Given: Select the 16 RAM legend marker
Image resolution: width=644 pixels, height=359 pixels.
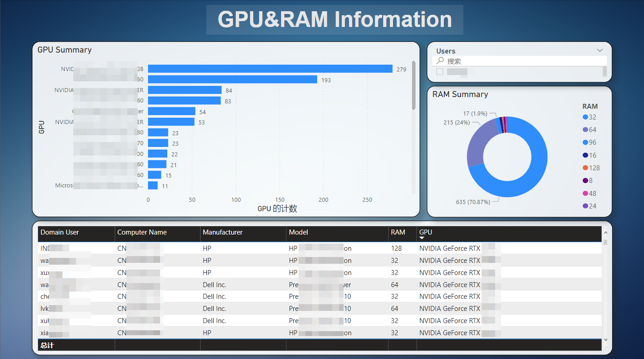Looking at the screenshot, I should [585, 155].
